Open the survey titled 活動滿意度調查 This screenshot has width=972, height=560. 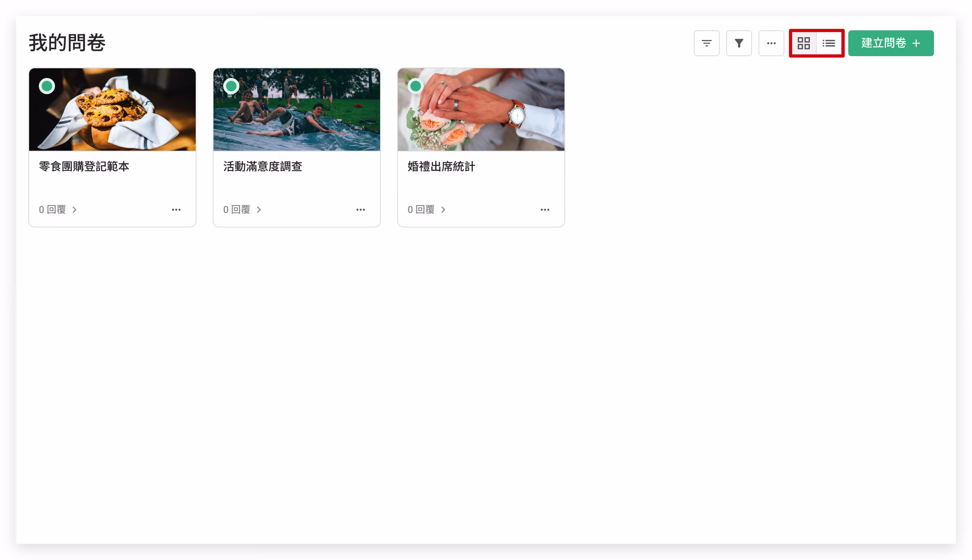263,166
